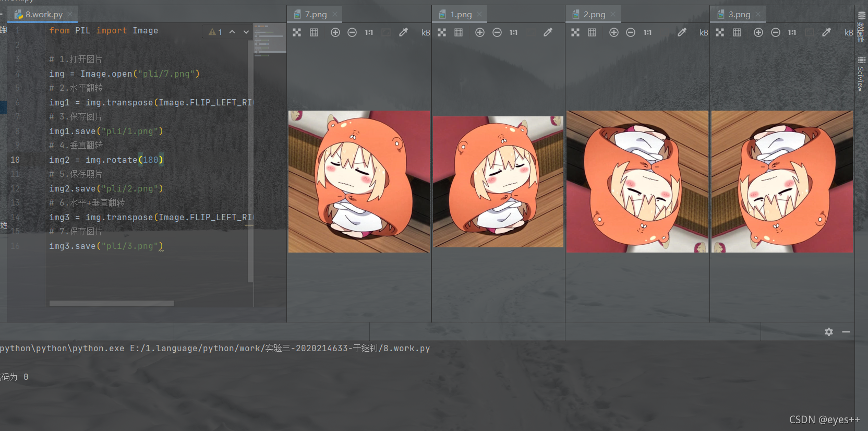868x431 pixels.
Task: Toggle grid display in 7.png viewer
Action: 314,32
